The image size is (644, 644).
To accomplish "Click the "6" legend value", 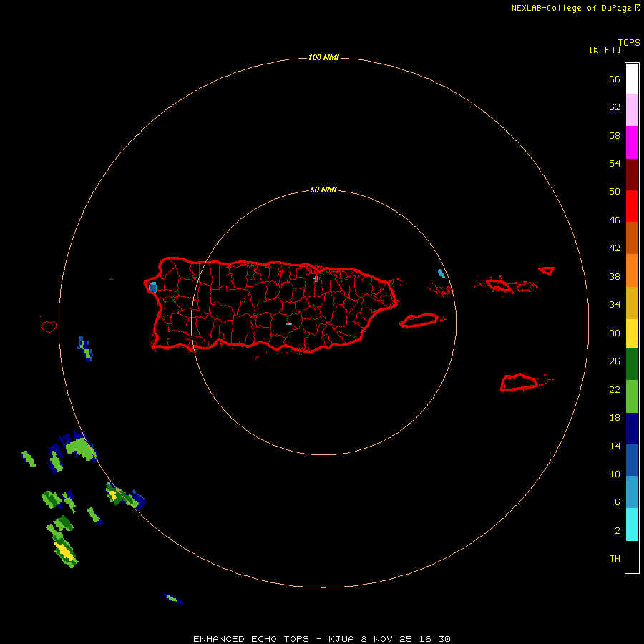I will (x=618, y=502).
